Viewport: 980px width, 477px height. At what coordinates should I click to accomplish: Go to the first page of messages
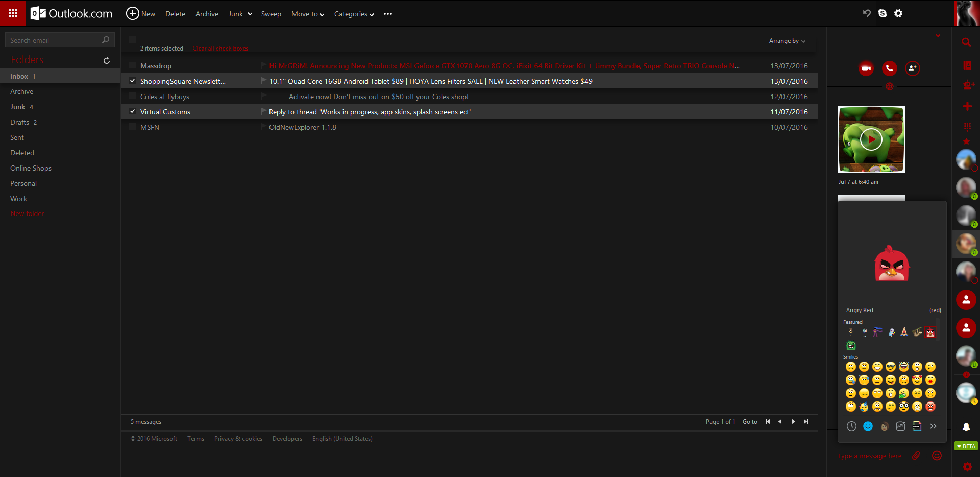coord(767,421)
